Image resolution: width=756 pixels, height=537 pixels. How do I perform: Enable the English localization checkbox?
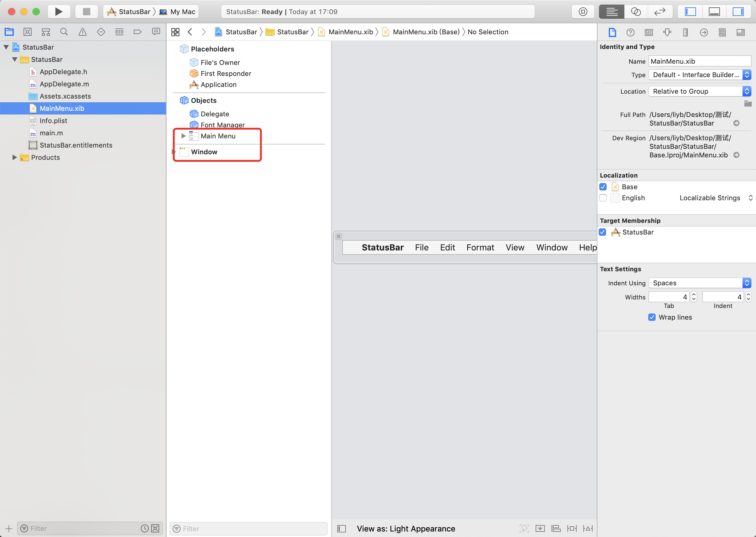coord(603,198)
